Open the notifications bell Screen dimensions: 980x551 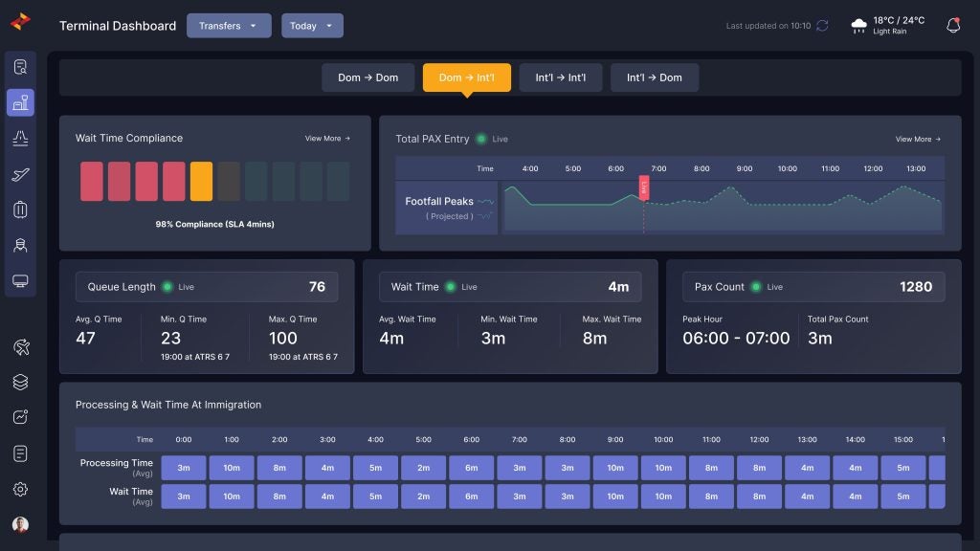953,26
